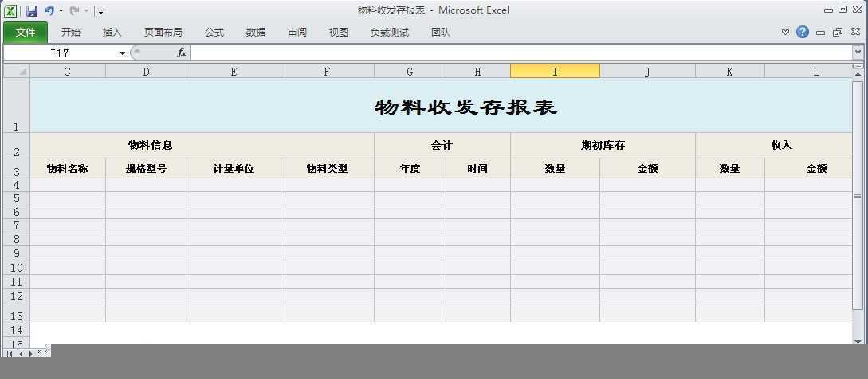Click the Redo arrow icon
Image resolution: width=868 pixels, height=379 pixels.
pos(73,10)
